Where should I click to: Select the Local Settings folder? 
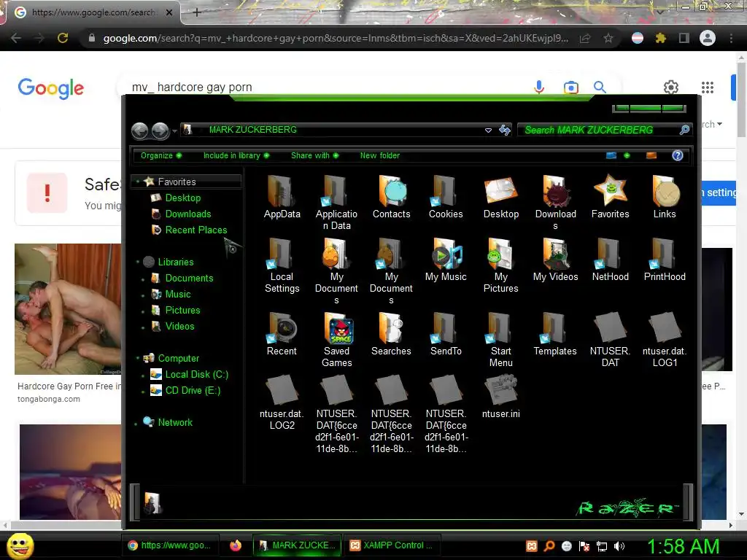(x=282, y=265)
